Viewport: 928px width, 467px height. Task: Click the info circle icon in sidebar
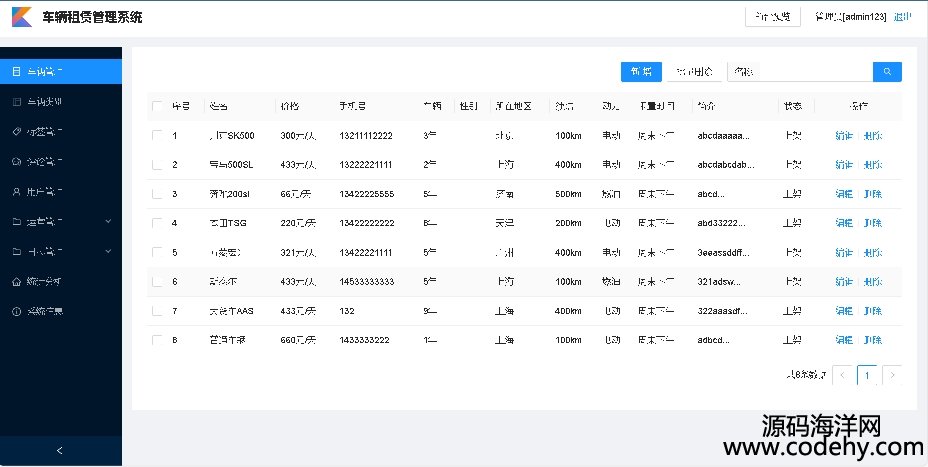pyautogui.click(x=16, y=312)
